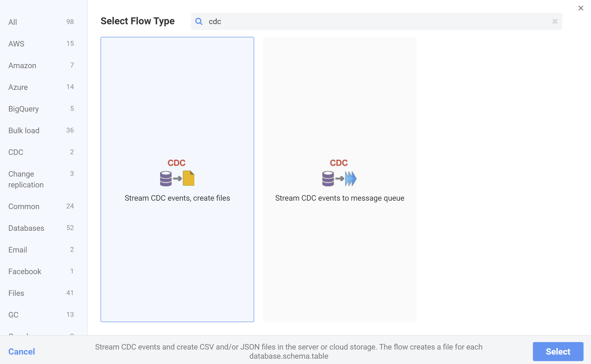Clear the cdc search text
591x364 pixels.
click(x=555, y=21)
